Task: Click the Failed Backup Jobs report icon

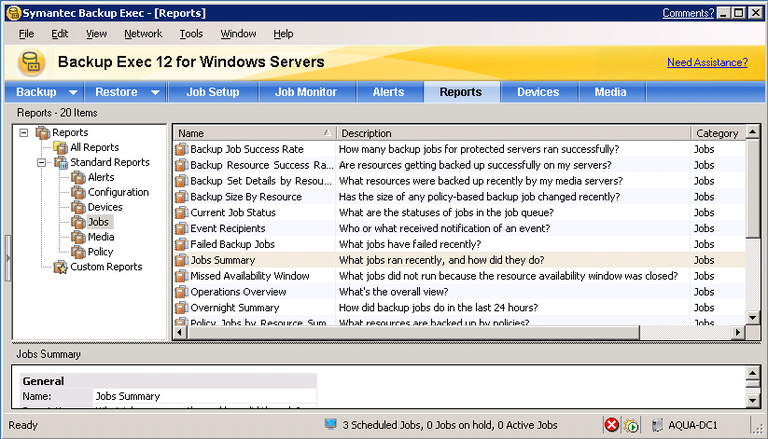Action: tap(181, 244)
